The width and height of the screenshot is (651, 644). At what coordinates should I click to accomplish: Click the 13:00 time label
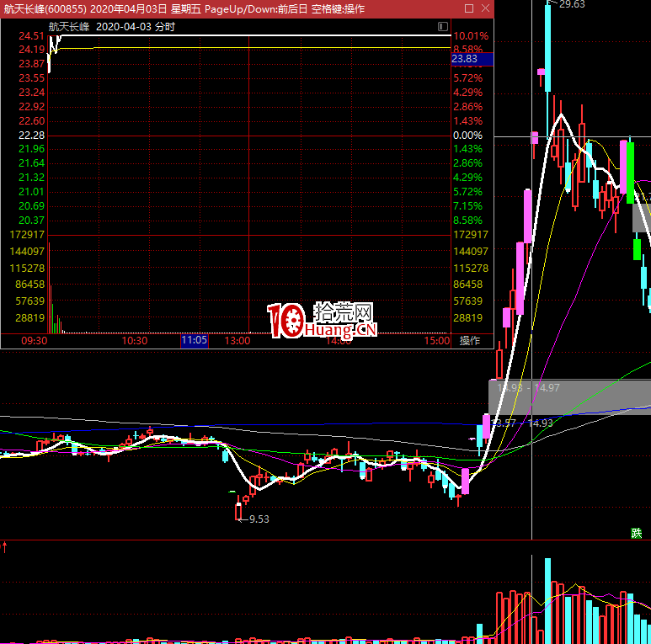(x=237, y=341)
